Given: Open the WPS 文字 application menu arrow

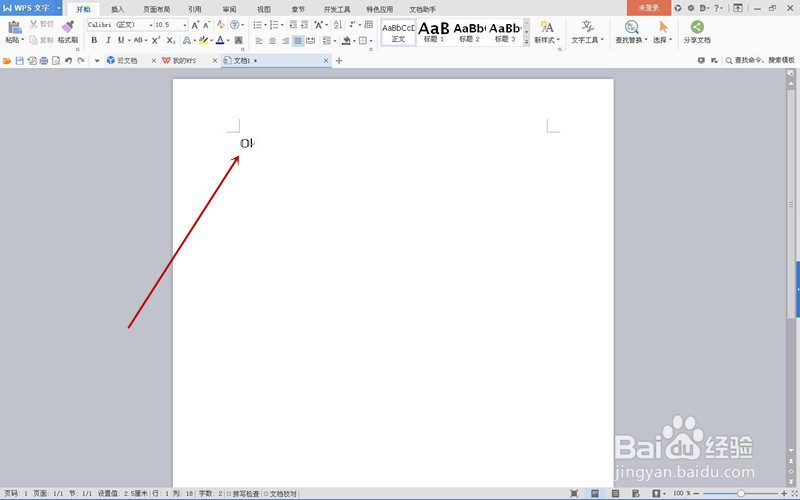Looking at the screenshot, I should [x=59, y=8].
